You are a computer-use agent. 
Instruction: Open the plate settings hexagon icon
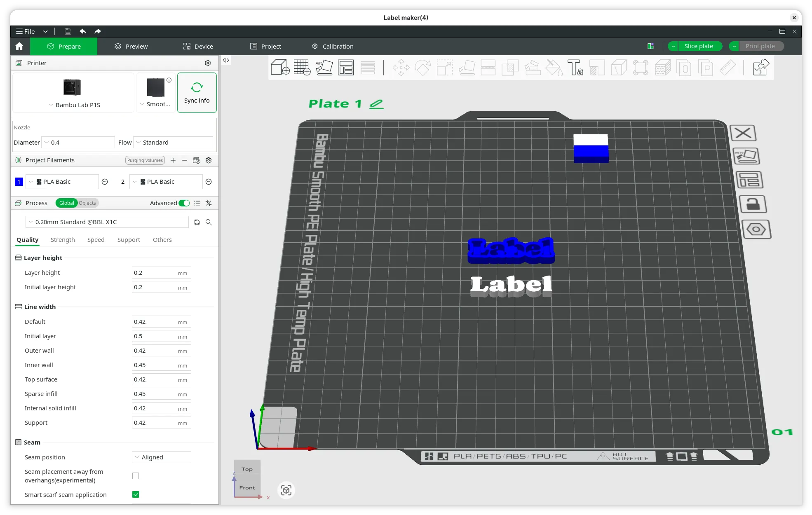(756, 229)
